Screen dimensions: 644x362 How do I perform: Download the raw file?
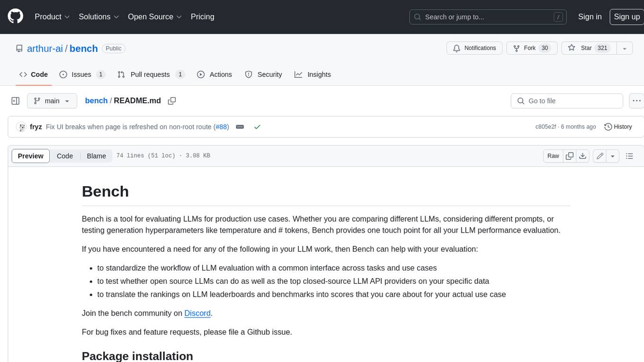(583, 156)
